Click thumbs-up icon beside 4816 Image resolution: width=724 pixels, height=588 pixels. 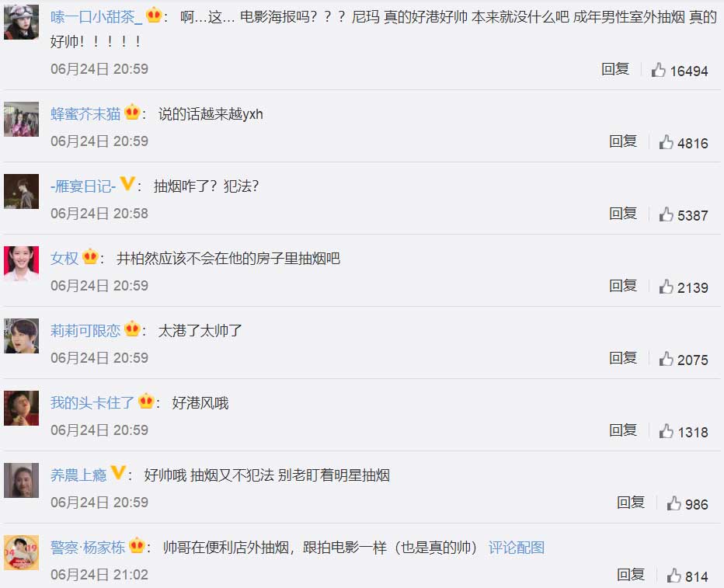point(666,142)
